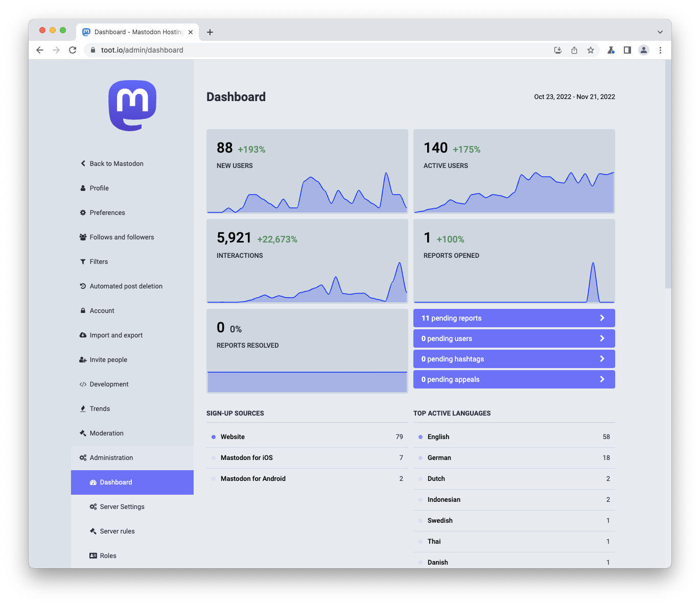700x606 pixels.
Task: Open Preferences via the gear icon
Action: [x=83, y=212]
